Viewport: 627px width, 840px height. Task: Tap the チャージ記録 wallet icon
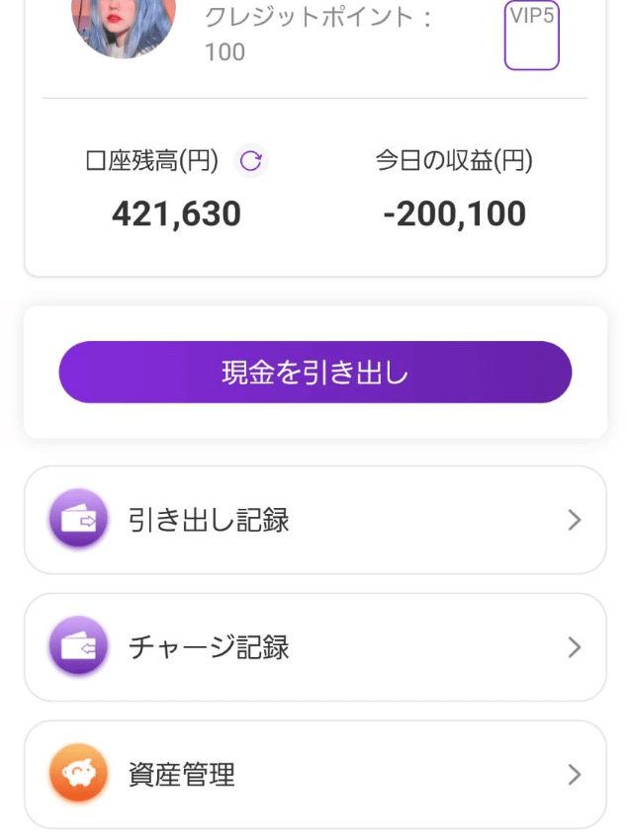[78, 647]
